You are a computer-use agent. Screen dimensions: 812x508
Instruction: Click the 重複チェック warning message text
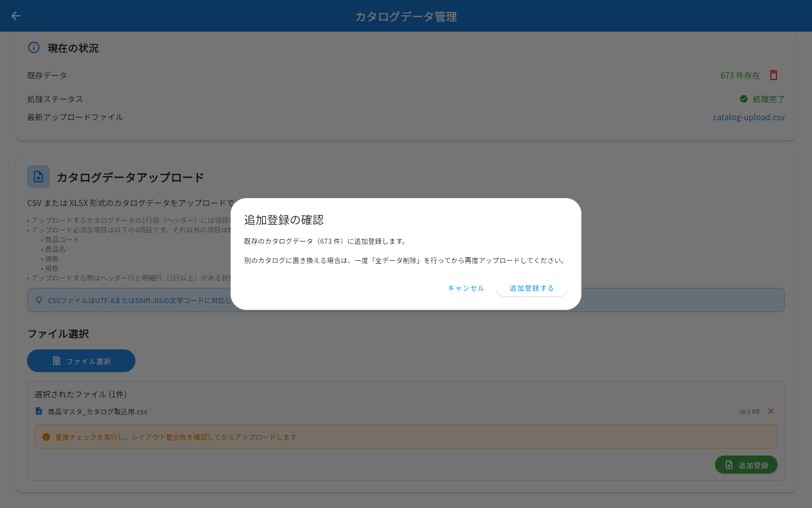tap(176, 437)
